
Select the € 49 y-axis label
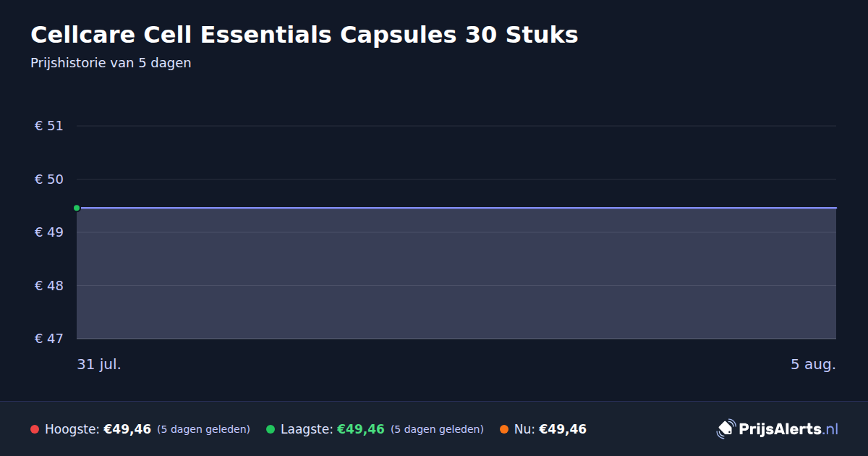pyautogui.click(x=49, y=232)
